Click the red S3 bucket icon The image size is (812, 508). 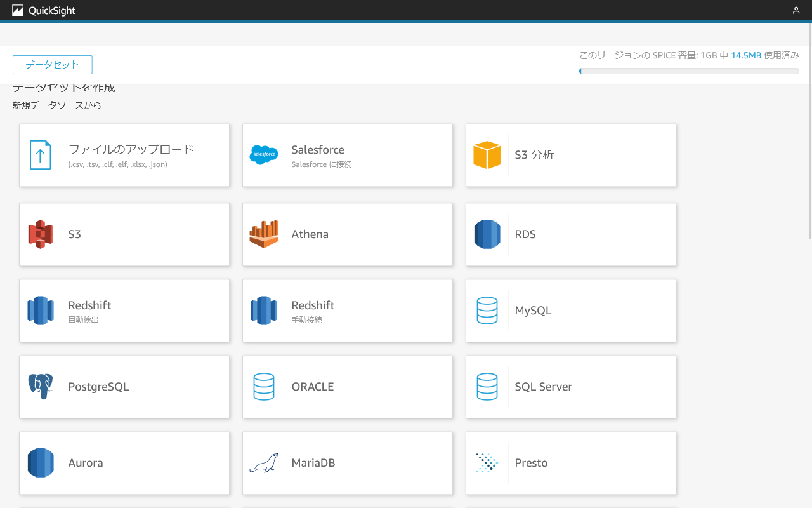pos(41,234)
